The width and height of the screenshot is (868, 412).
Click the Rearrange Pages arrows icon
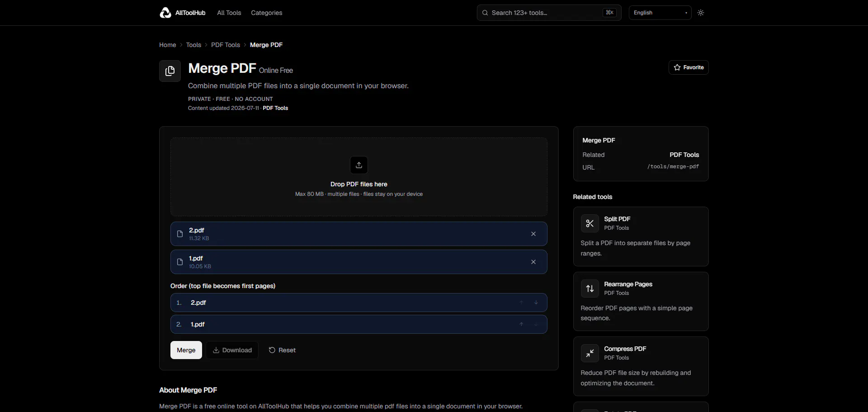[590, 289]
